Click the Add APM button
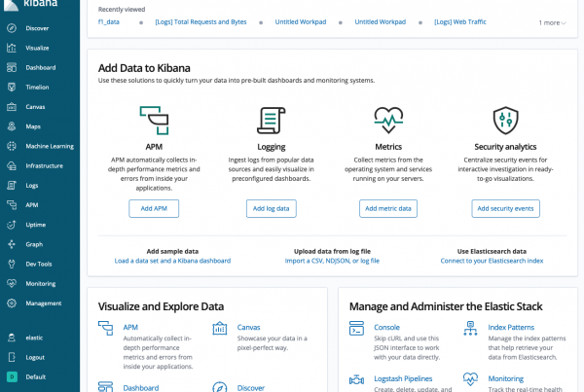 pyautogui.click(x=154, y=208)
